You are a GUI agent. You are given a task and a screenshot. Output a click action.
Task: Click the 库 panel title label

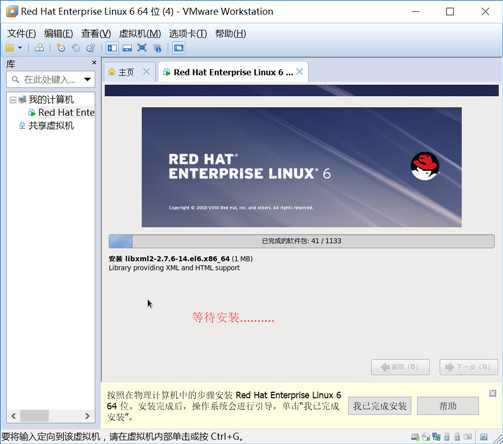coord(11,63)
